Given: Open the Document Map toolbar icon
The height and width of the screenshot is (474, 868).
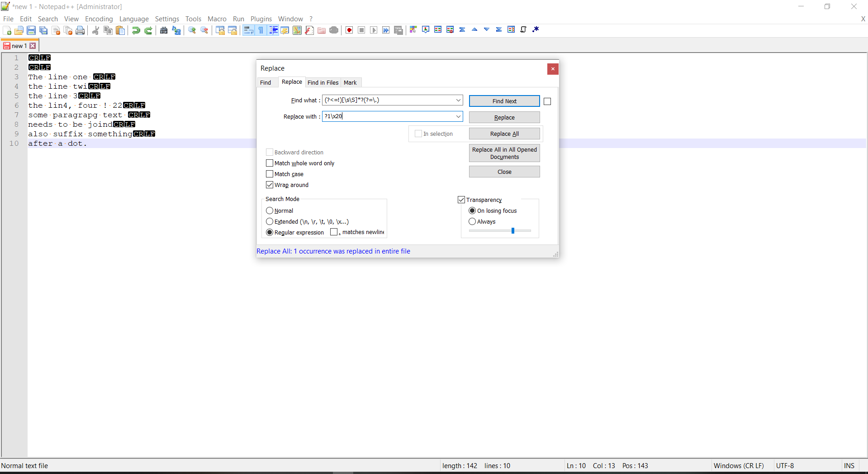Looking at the screenshot, I should 297,30.
